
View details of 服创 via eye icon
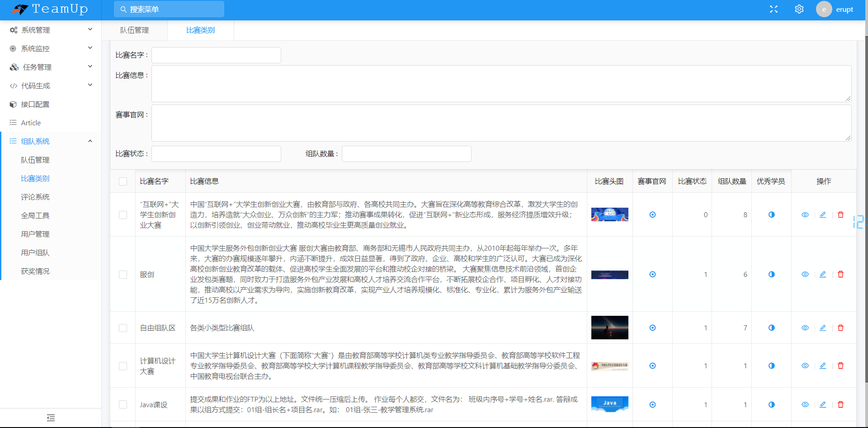[805, 274]
